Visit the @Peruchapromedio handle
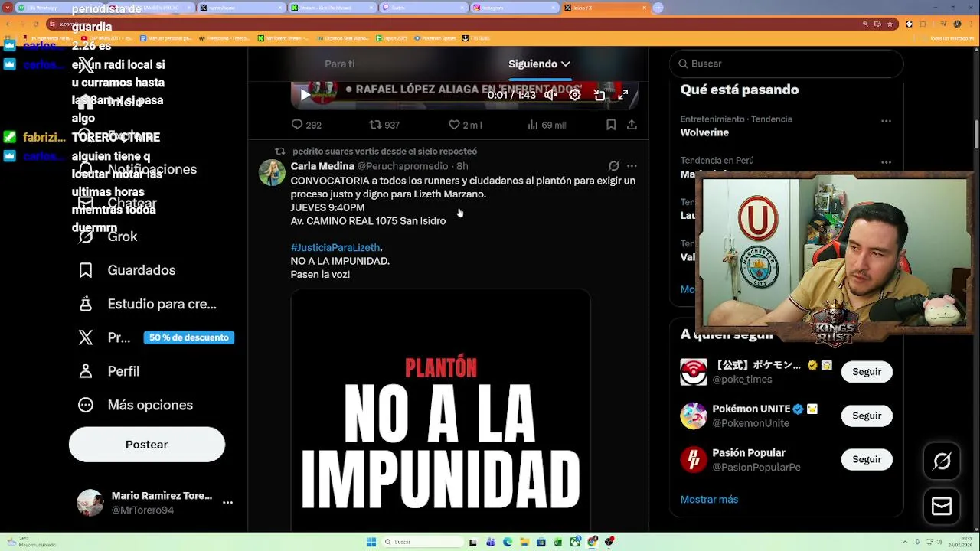The image size is (980, 551). [402, 166]
